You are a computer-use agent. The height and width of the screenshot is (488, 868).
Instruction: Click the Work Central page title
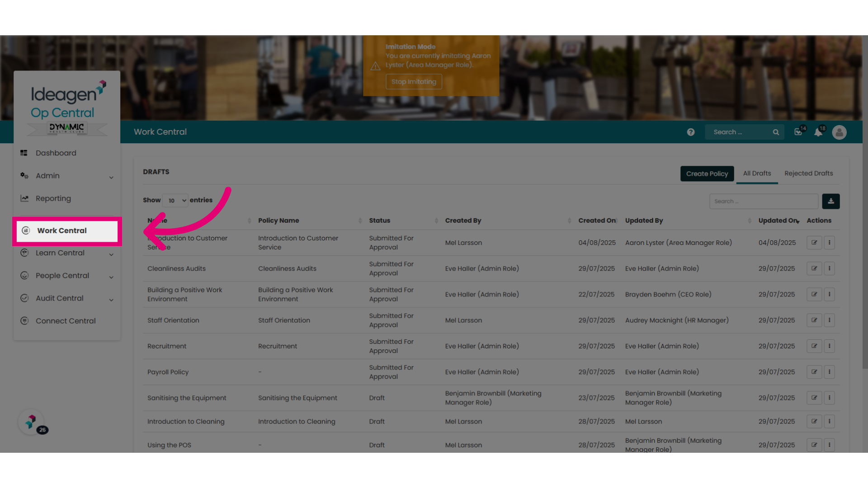160,132
